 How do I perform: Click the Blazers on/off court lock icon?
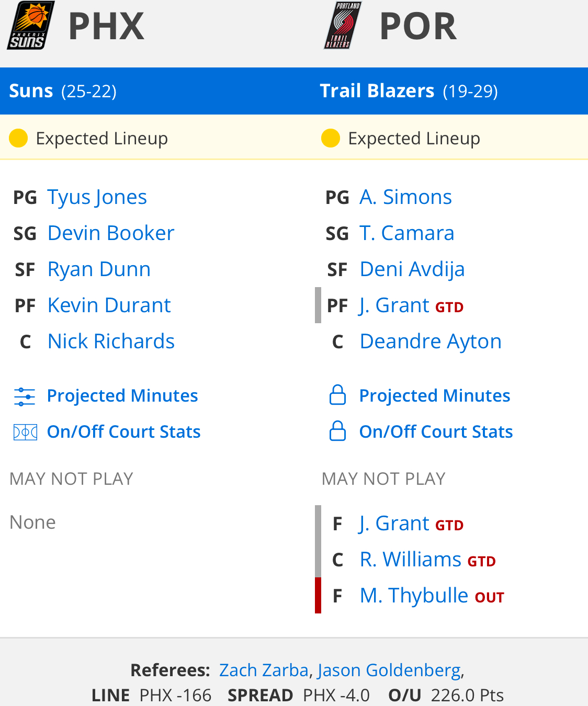[x=337, y=431]
